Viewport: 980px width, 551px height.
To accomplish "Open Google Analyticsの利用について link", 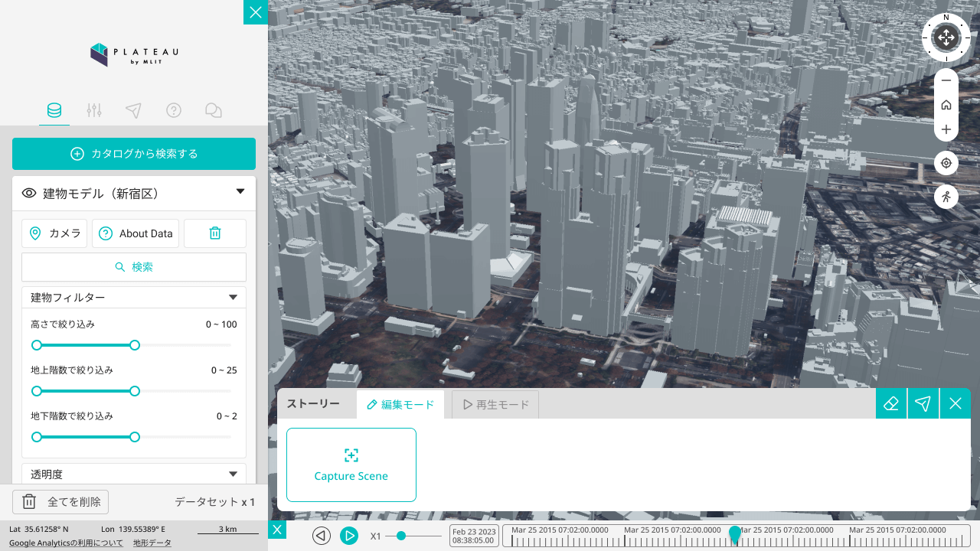I will pos(66,543).
